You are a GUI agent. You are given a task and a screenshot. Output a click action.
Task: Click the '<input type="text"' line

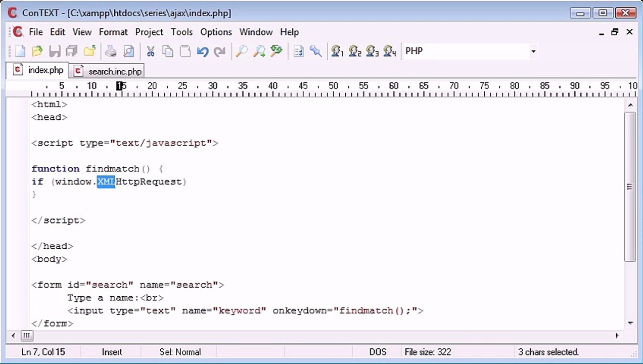click(x=245, y=311)
